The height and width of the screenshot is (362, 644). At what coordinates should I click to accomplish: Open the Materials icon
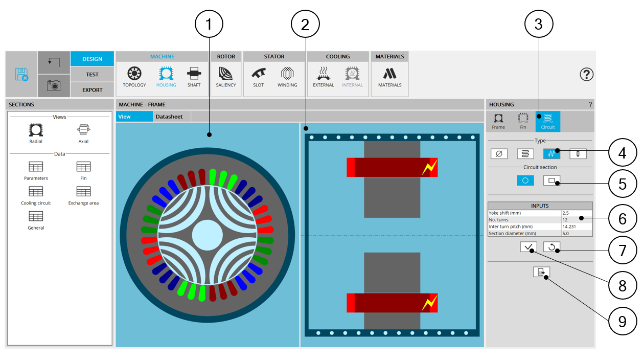[389, 77]
